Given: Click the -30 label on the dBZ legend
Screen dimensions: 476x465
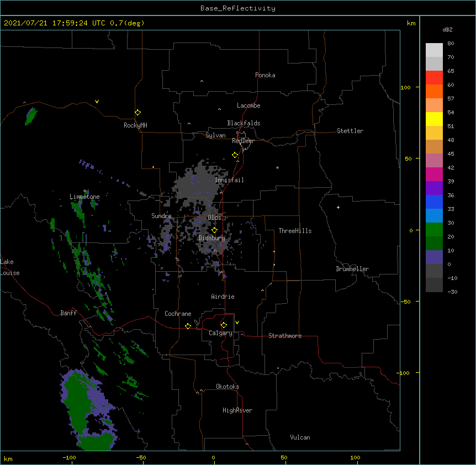Looking at the screenshot, I should (x=452, y=292).
